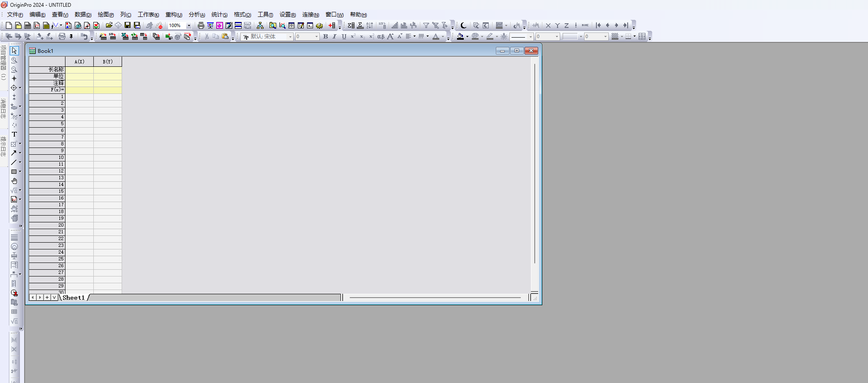Click the add sheet plus button

pyautogui.click(x=47, y=298)
